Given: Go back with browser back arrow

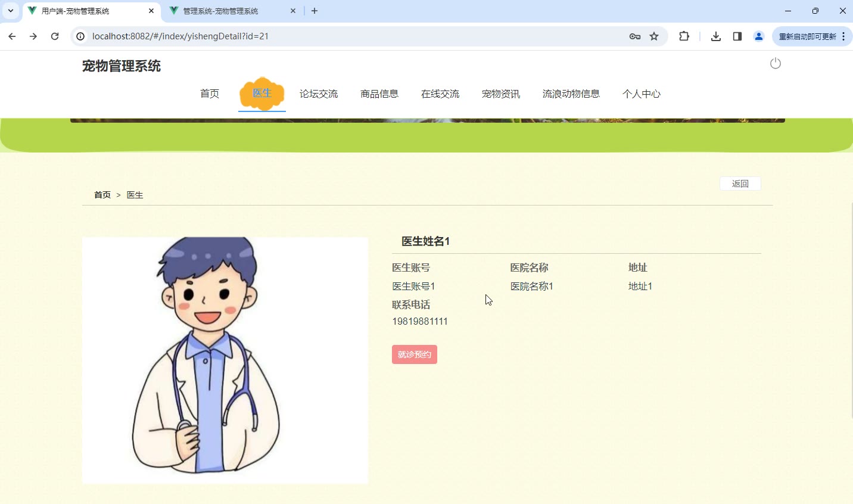Looking at the screenshot, I should tap(12, 36).
